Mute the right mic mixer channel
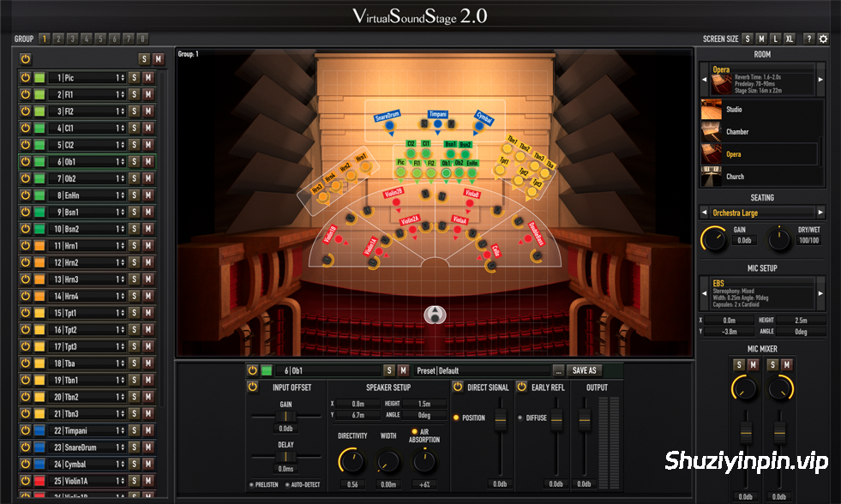Screen dimensions: 841x504 tap(787, 364)
